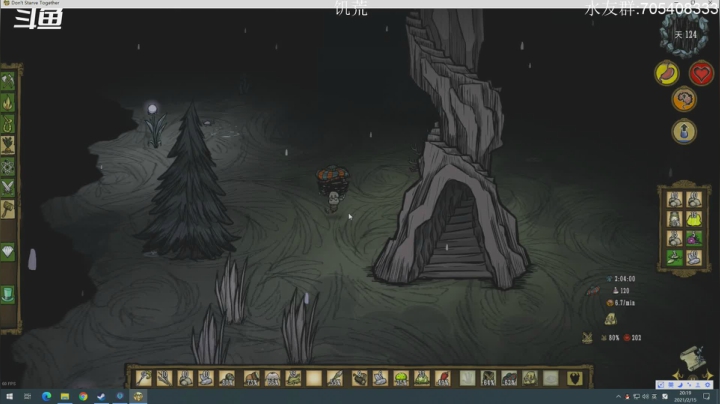Select the top-left rocks stack in backpack

tap(675, 200)
